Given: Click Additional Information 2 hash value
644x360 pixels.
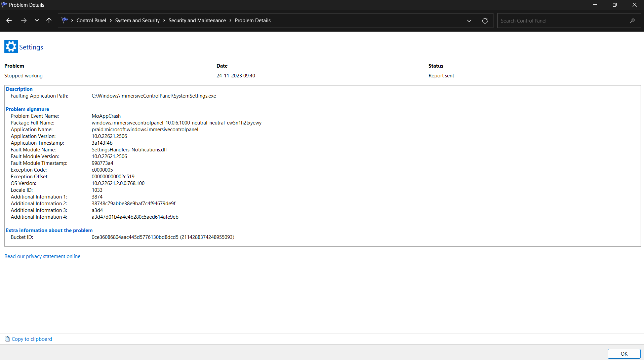Looking at the screenshot, I should pos(133,204).
